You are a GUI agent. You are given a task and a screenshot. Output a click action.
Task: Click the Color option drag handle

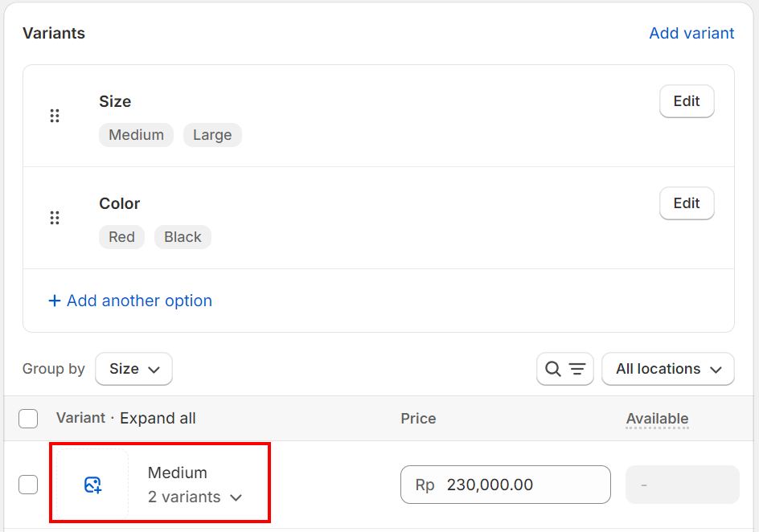55,218
